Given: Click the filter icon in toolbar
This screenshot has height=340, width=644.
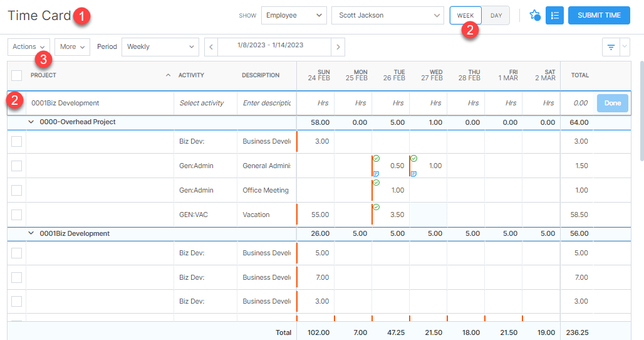Looking at the screenshot, I should point(610,47).
